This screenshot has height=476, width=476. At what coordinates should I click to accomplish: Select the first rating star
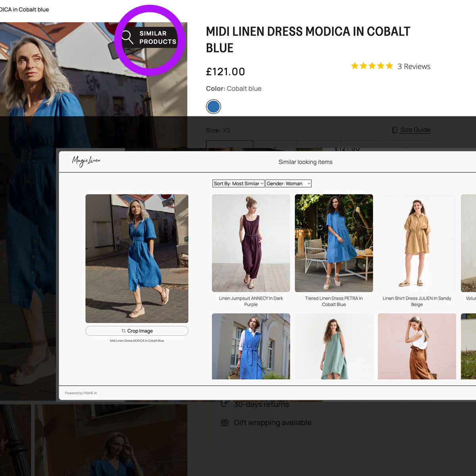pos(355,66)
